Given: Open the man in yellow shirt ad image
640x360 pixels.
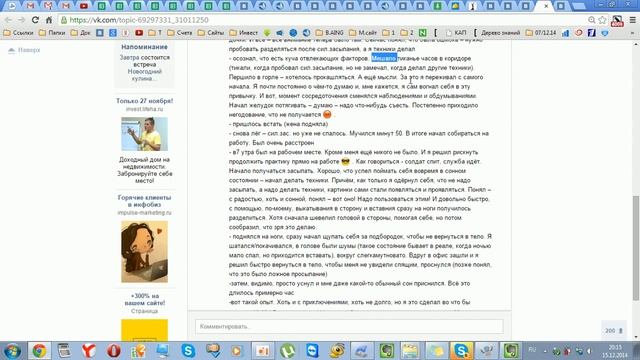Looking at the screenshot, I should click(x=144, y=134).
